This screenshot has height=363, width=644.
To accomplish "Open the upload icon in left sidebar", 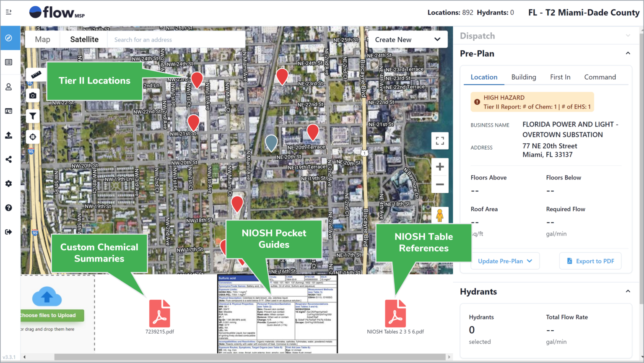I will [x=9, y=135].
